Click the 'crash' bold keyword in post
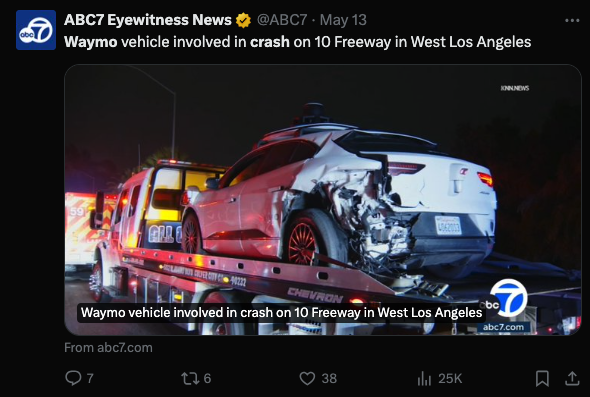The width and height of the screenshot is (590, 397). 270,42
